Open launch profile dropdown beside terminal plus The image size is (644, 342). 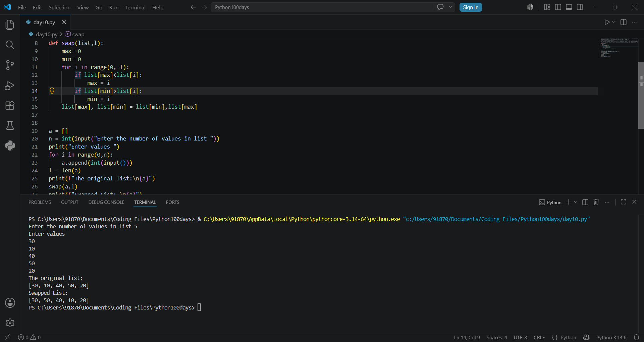click(576, 202)
